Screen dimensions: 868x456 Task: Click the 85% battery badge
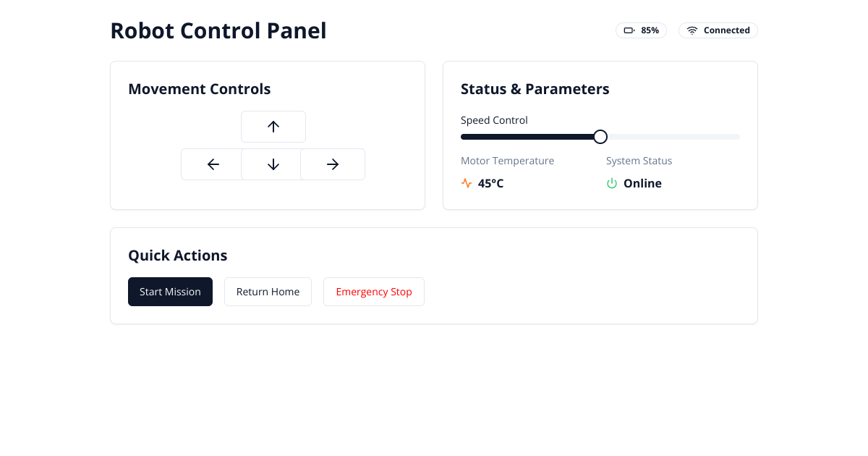tap(641, 30)
